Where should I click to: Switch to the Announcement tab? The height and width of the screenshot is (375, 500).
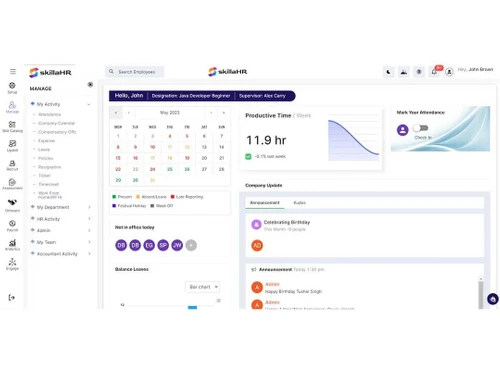point(265,203)
